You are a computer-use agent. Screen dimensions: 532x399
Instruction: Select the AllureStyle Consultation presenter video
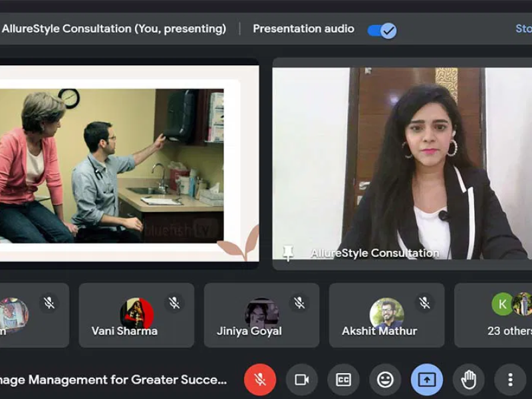tap(402, 164)
